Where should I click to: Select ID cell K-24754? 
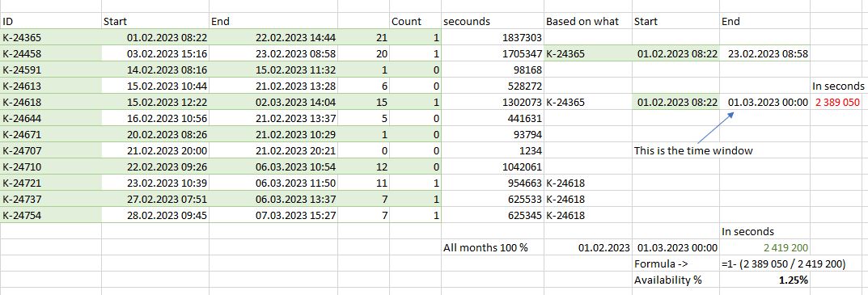pos(51,215)
